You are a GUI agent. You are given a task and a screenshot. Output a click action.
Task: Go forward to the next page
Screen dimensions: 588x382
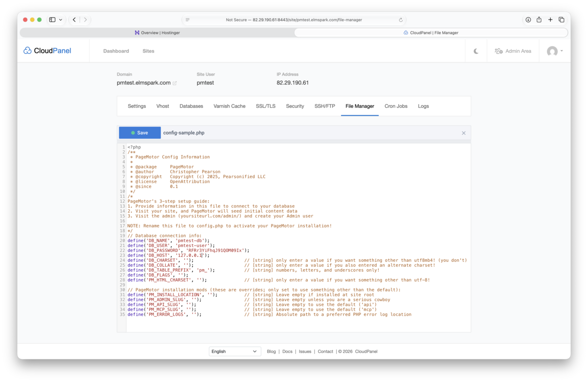[85, 20]
